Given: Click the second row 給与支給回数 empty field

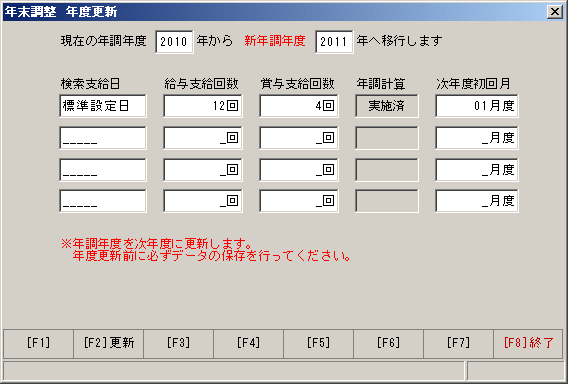Looking at the screenshot, I should [203, 138].
